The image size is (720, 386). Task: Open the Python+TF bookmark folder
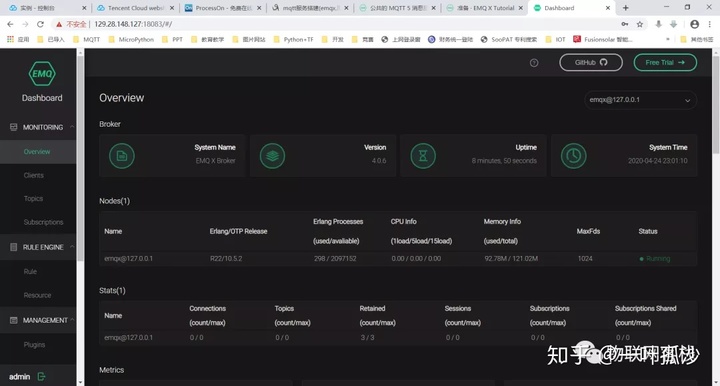point(293,39)
